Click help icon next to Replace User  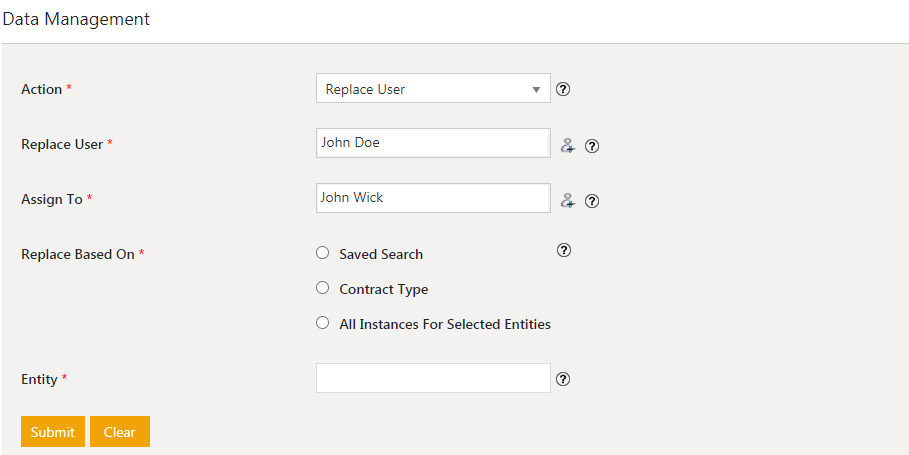[592, 146]
